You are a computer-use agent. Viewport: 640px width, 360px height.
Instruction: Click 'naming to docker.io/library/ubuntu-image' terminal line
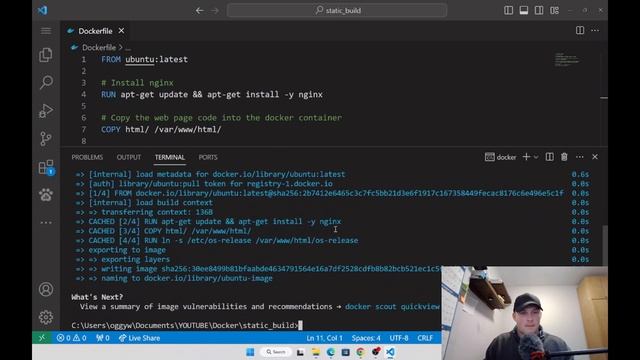point(187,278)
